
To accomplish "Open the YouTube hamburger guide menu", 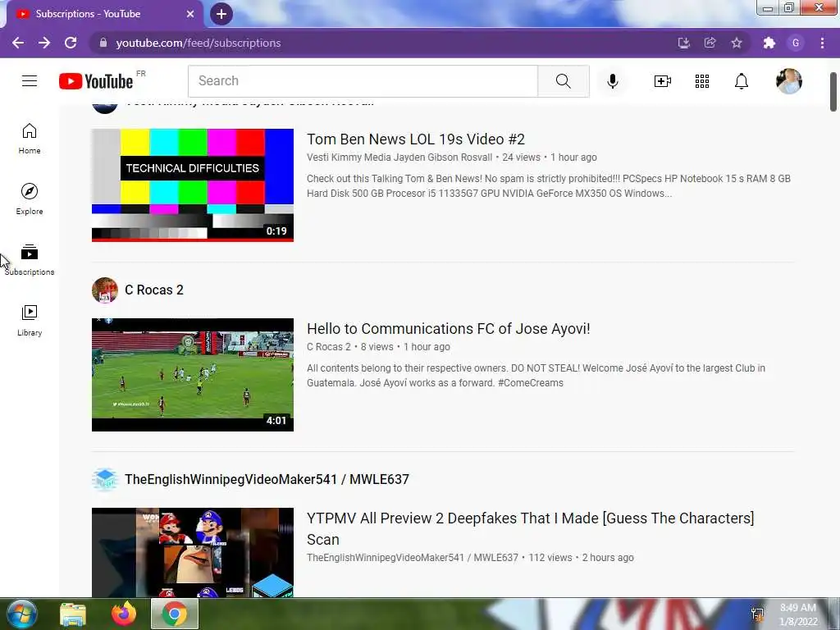I will pyautogui.click(x=30, y=81).
